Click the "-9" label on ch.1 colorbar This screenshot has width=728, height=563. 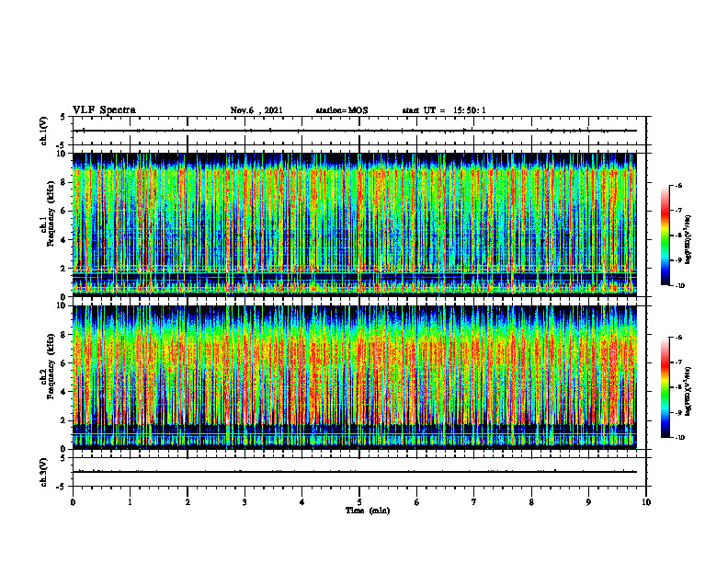click(678, 260)
